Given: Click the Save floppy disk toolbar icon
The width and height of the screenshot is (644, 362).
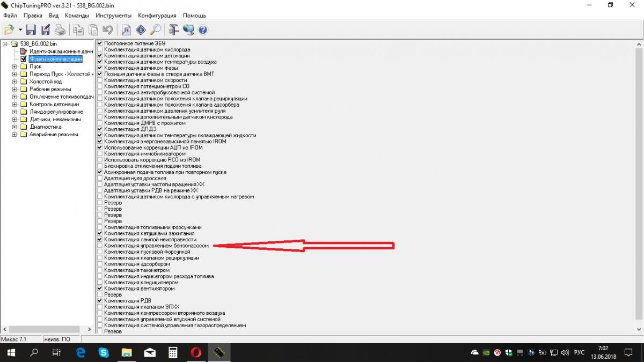Looking at the screenshot, I should (x=31, y=30).
